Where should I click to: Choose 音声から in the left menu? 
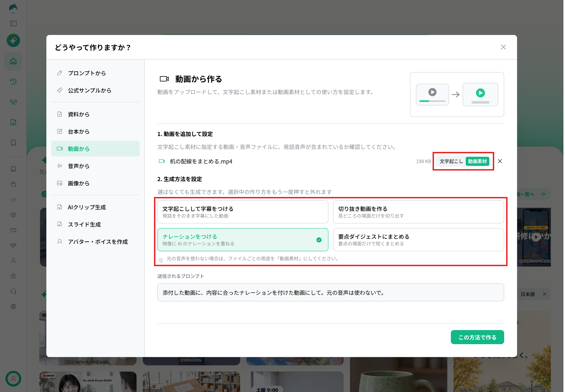[95, 166]
